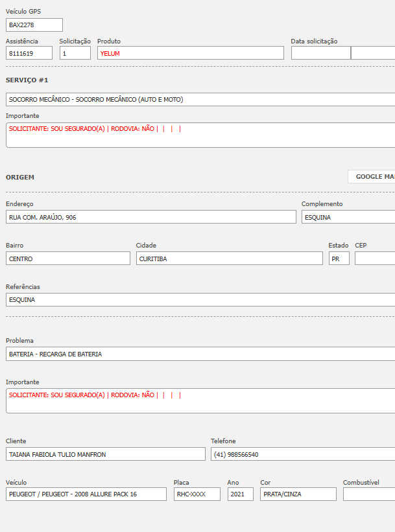Click the empty CEP field

[375, 259]
